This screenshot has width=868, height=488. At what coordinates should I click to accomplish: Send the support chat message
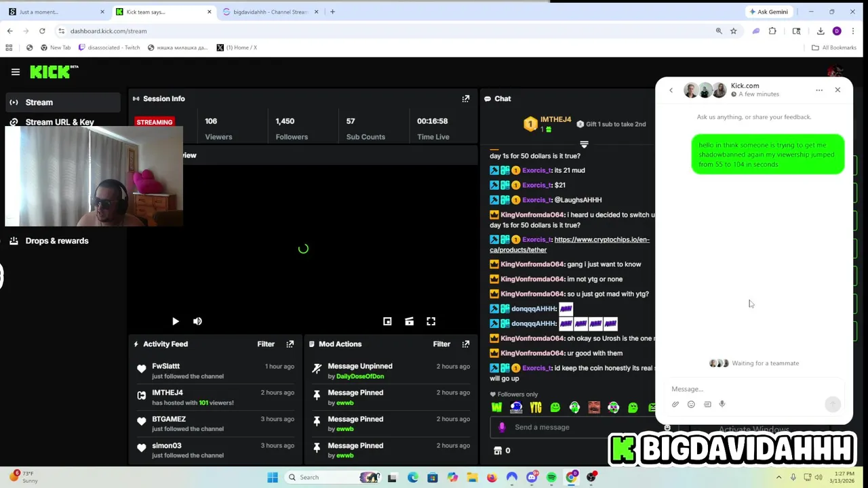pyautogui.click(x=833, y=404)
